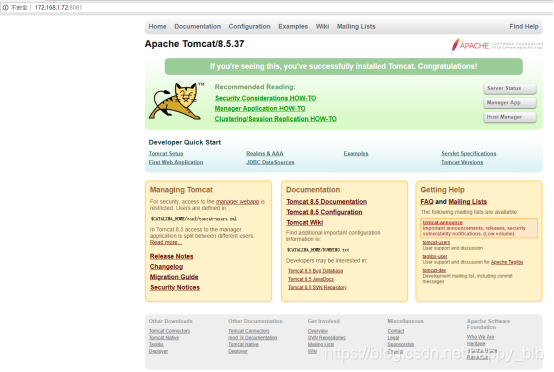Open the Tomcat Setup link

166,153
